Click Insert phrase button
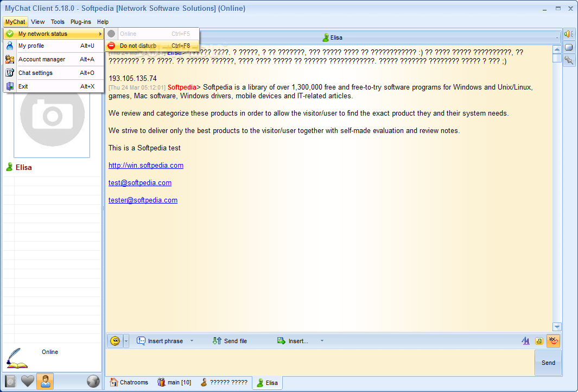Screen dimensions: 578x392 tap(160, 341)
